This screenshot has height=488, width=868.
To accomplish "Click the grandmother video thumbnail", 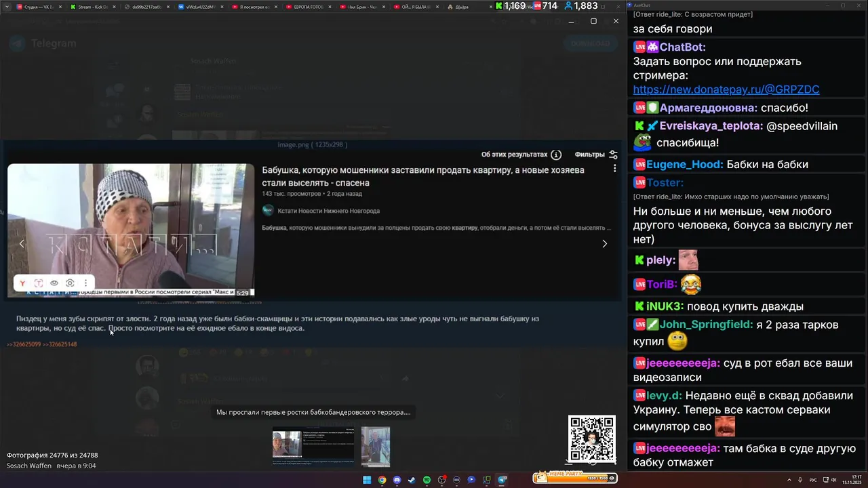I will click(131, 230).
